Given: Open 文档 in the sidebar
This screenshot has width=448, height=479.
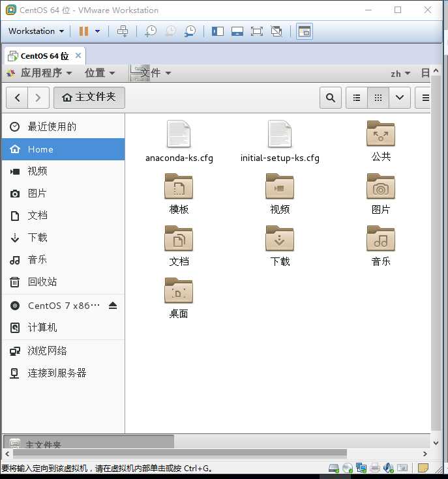Looking at the screenshot, I should point(63,216).
